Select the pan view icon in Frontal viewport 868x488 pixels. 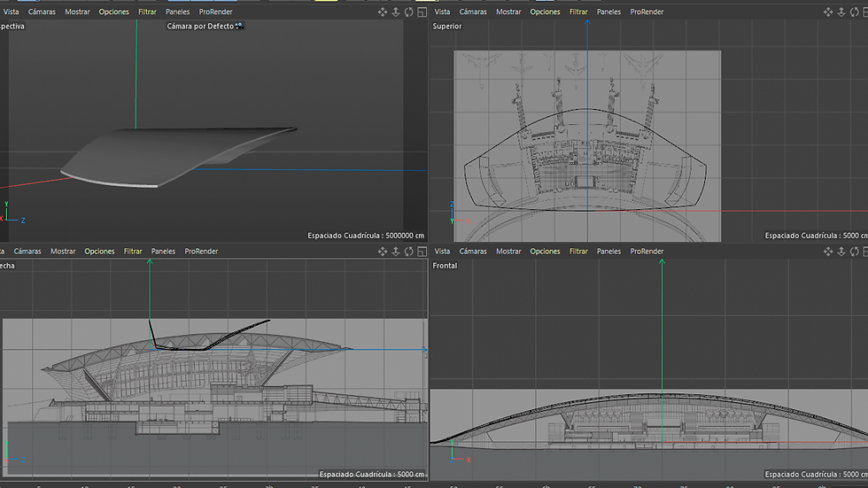(827, 252)
